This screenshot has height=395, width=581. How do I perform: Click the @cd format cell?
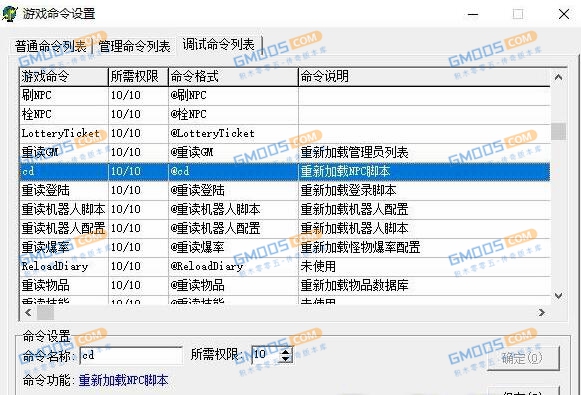233,172
